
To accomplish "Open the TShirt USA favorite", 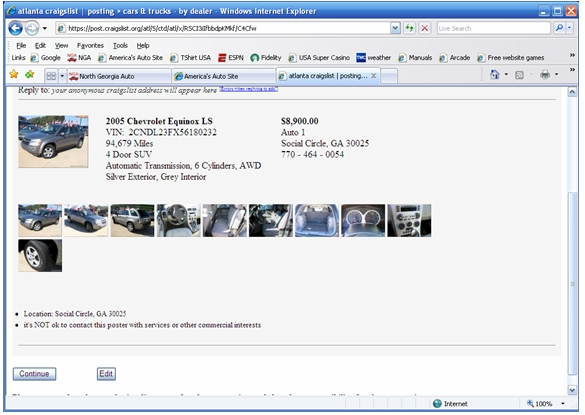I will [x=190, y=58].
